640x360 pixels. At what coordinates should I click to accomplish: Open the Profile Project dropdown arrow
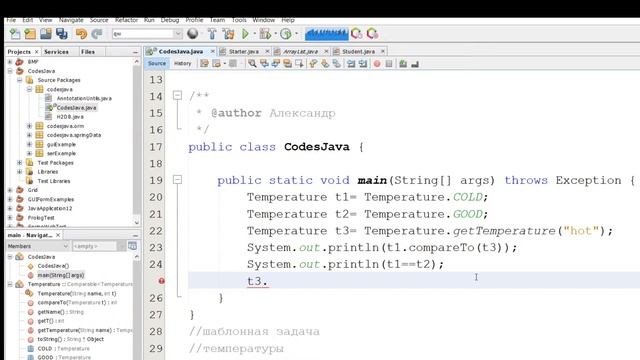point(296,34)
